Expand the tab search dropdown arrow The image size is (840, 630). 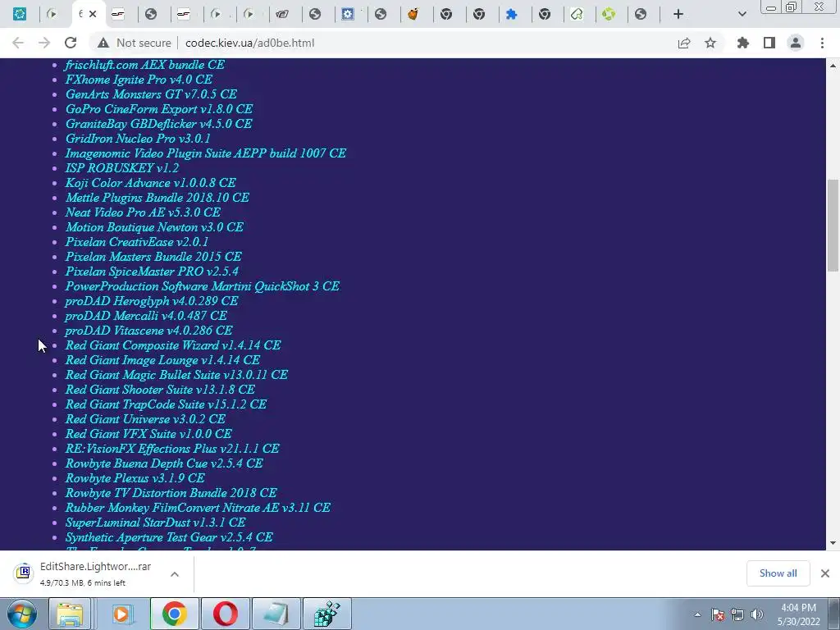[742, 15]
